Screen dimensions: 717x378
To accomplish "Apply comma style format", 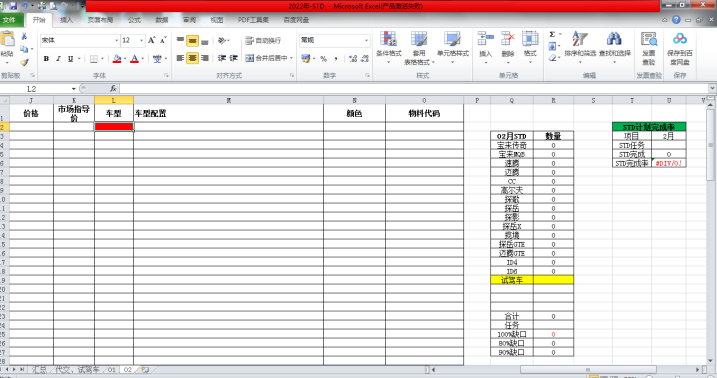I will 336,59.
